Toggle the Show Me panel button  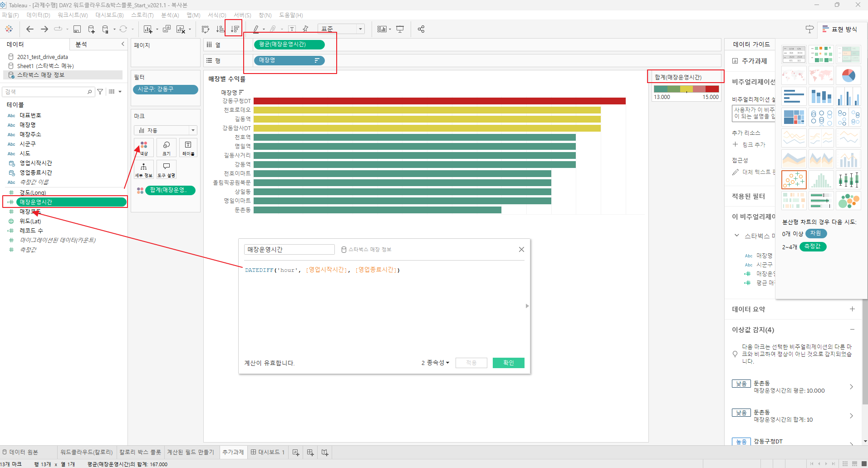coord(840,29)
